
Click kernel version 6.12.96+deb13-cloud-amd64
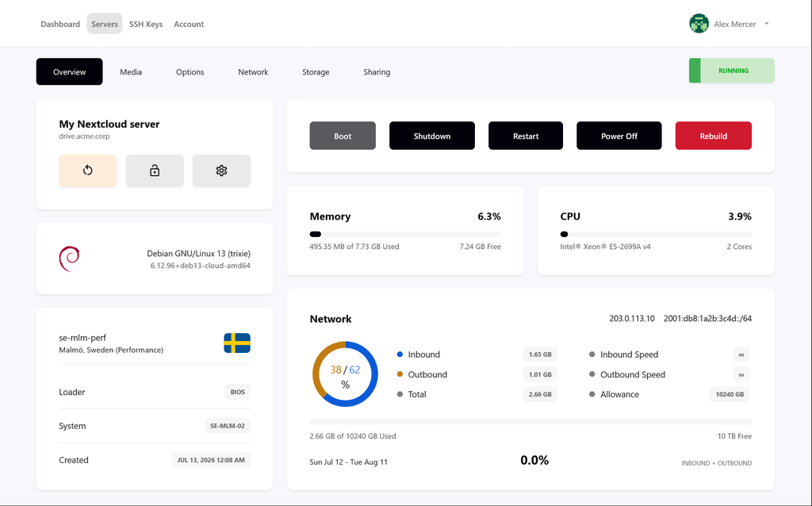point(201,266)
